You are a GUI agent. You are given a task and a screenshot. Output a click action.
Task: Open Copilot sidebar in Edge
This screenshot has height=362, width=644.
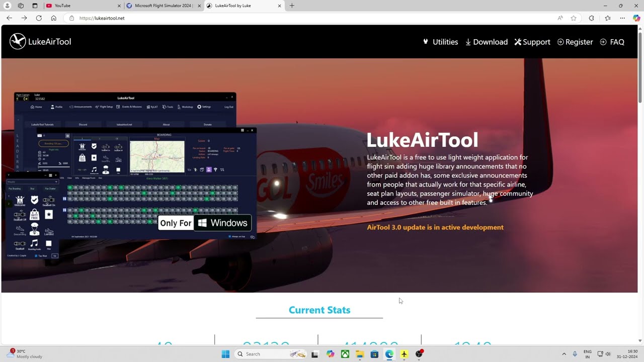[x=636, y=18]
